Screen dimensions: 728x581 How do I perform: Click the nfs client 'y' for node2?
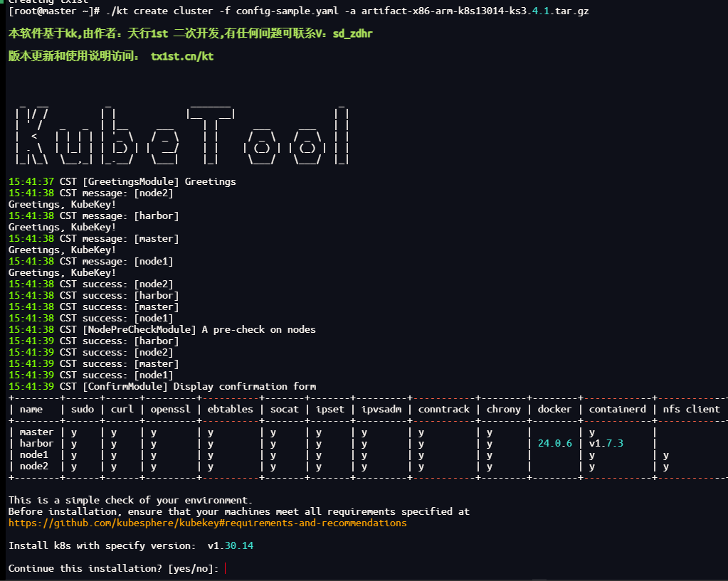(x=666, y=467)
